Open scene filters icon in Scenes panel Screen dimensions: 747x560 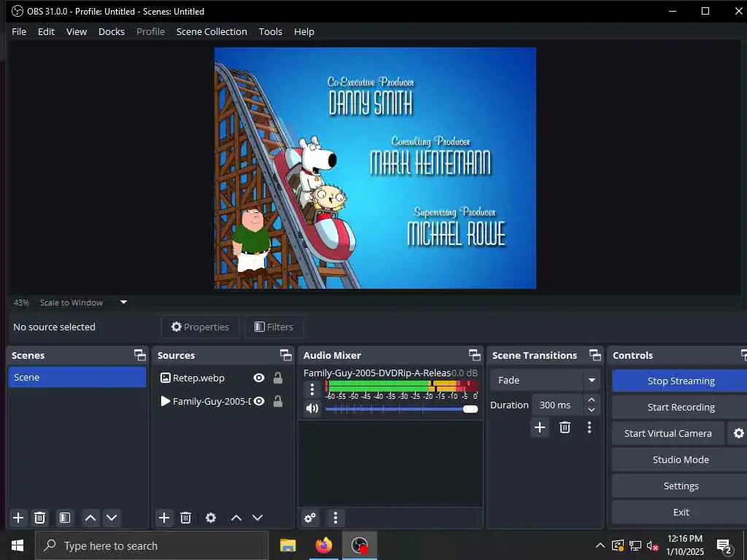(65, 518)
